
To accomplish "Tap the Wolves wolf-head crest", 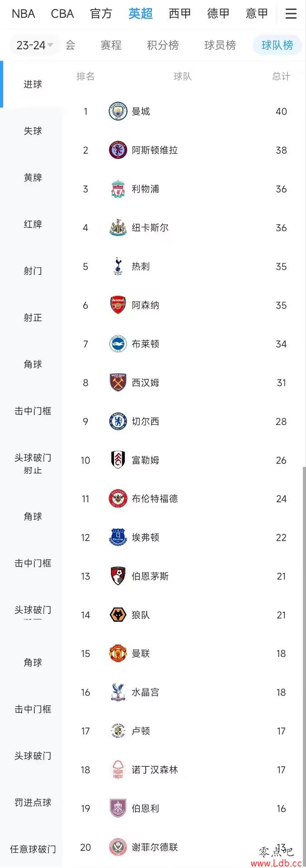I will pos(118,615).
